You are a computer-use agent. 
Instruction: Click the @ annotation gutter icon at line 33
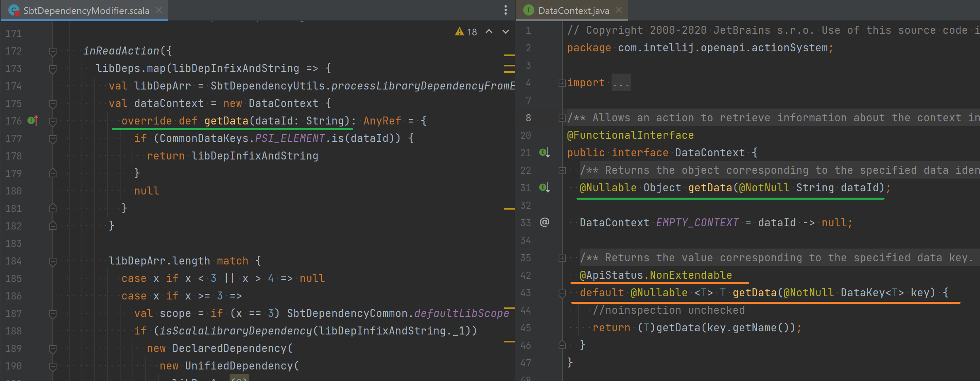544,222
